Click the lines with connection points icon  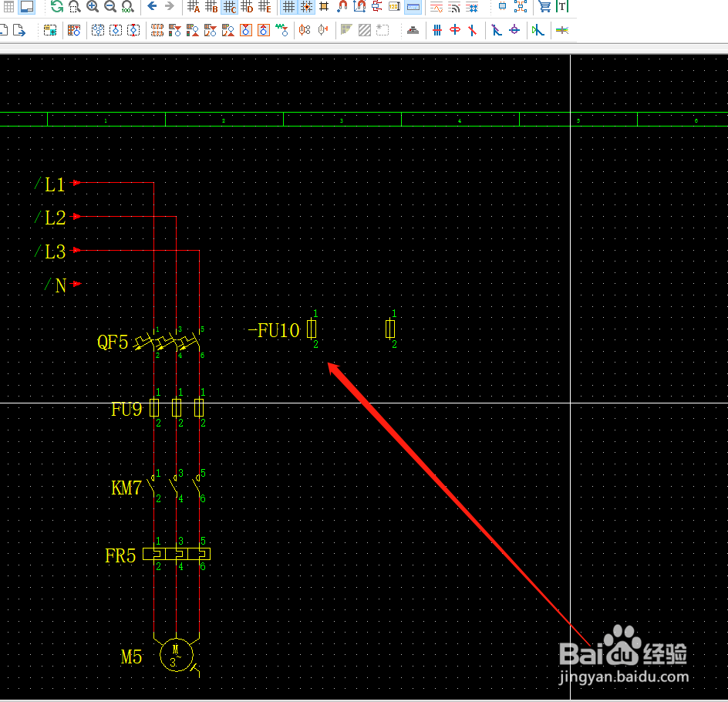coord(472,6)
